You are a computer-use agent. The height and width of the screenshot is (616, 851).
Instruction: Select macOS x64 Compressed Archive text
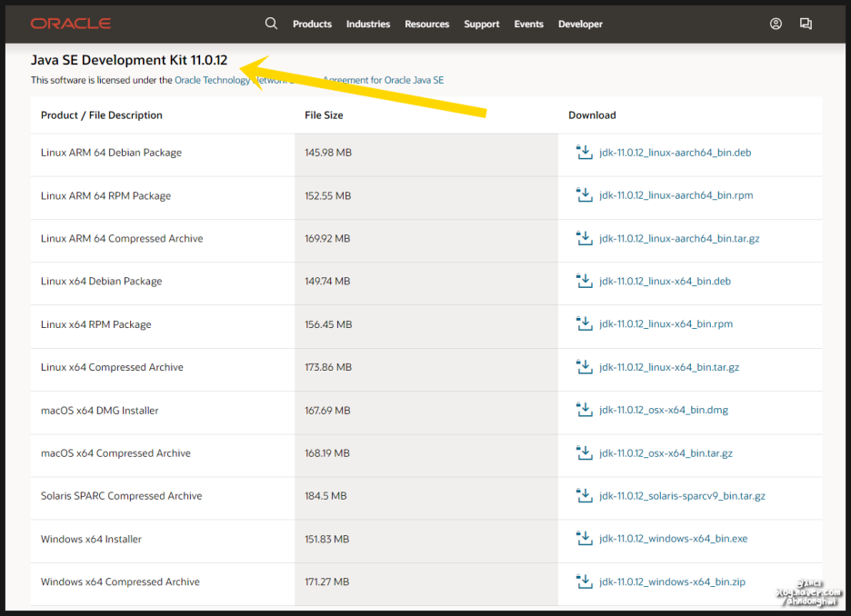(115, 453)
